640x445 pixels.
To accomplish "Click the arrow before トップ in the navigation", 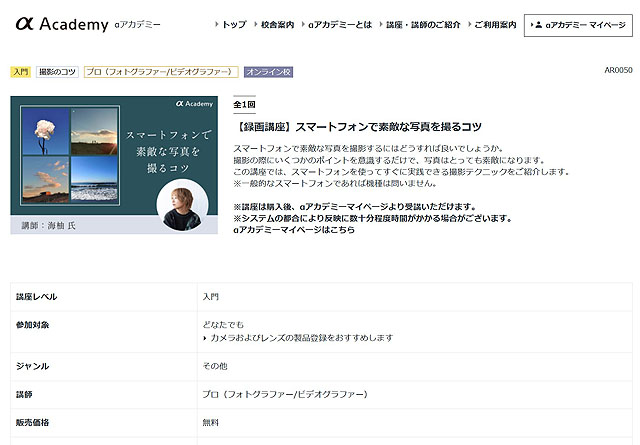I will 217,24.
